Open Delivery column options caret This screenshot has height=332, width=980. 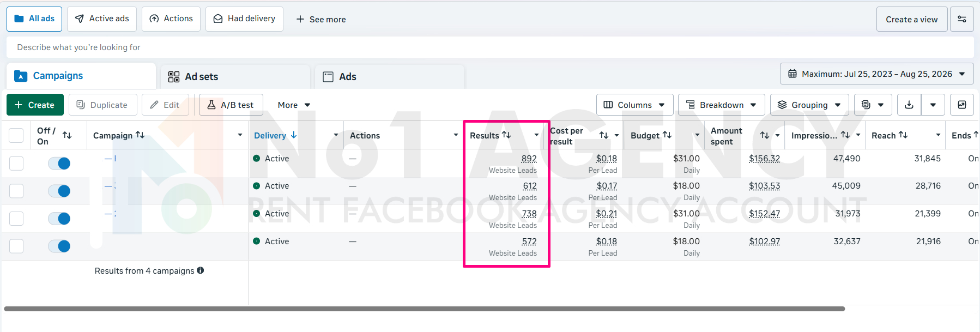click(x=336, y=135)
